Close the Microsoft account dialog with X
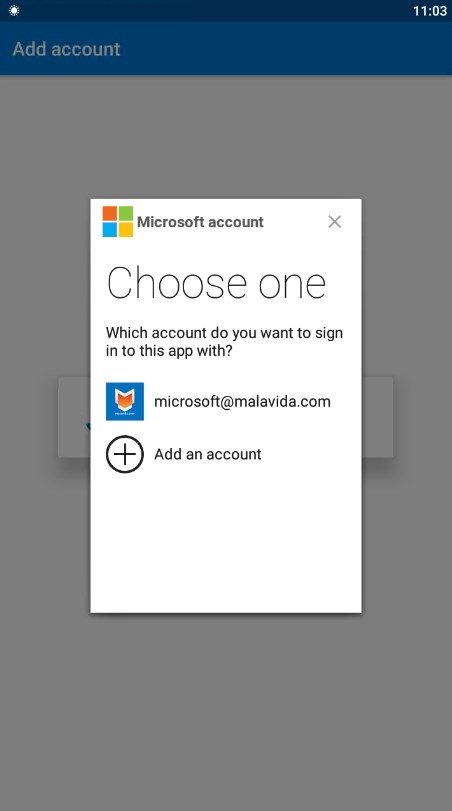The height and width of the screenshot is (811, 452). pyautogui.click(x=335, y=221)
